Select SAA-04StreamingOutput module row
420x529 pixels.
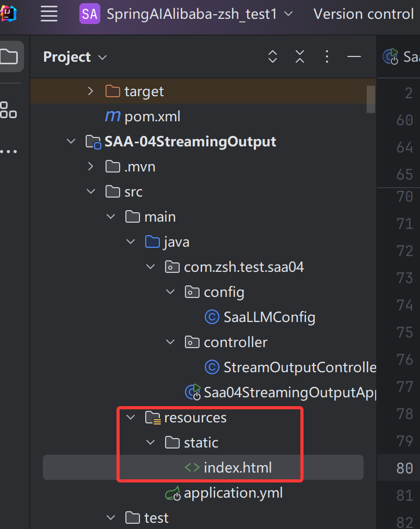190,141
